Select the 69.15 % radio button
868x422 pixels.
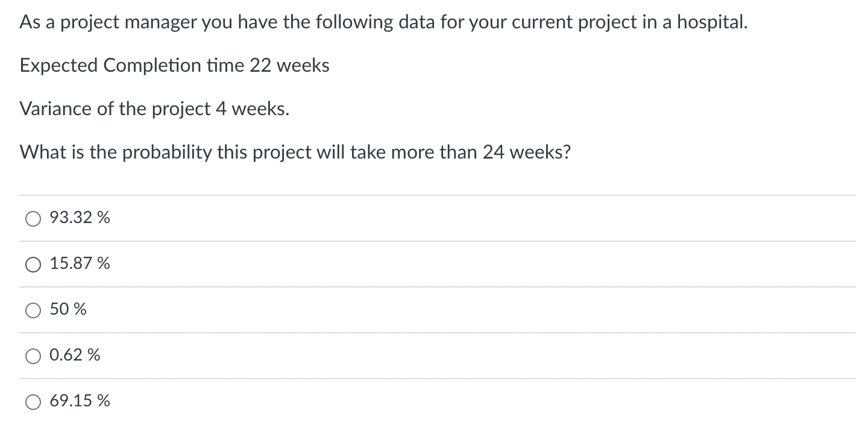click(33, 401)
